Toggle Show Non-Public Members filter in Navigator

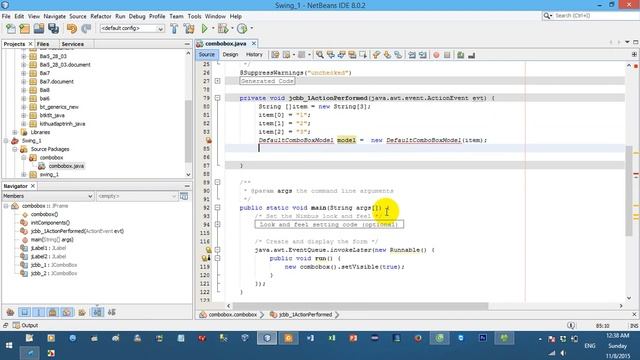pyautogui.click(x=53, y=312)
